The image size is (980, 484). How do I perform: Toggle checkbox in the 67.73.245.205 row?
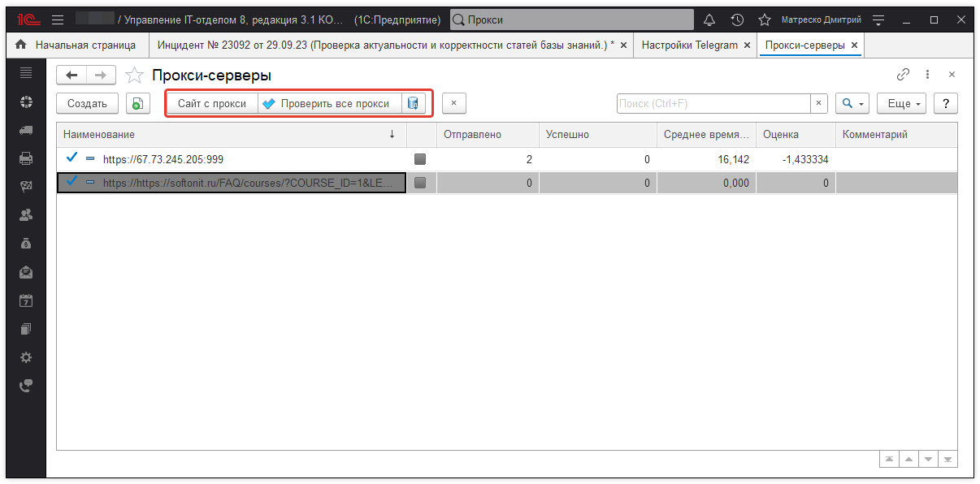pyautogui.click(x=420, y=159)
